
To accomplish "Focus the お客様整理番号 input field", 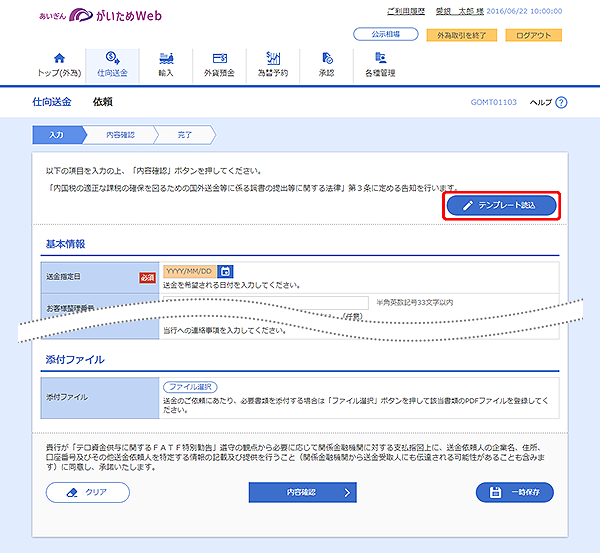I will click(x=266, y=302).
